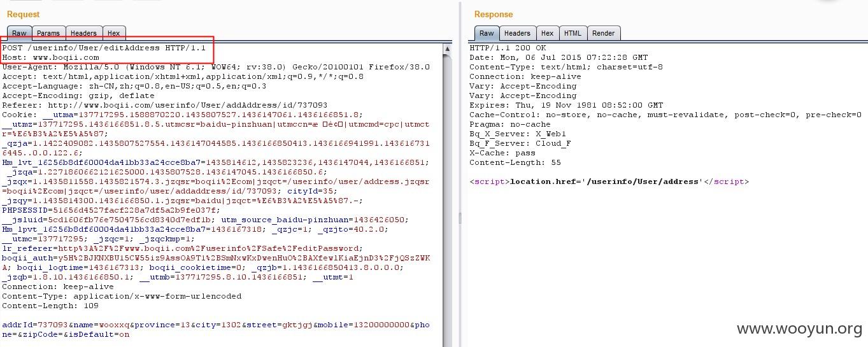Click the script 'location.href' response body line
Screen dimensions: 868x347
pyautogui.click(x=609, y=181)
